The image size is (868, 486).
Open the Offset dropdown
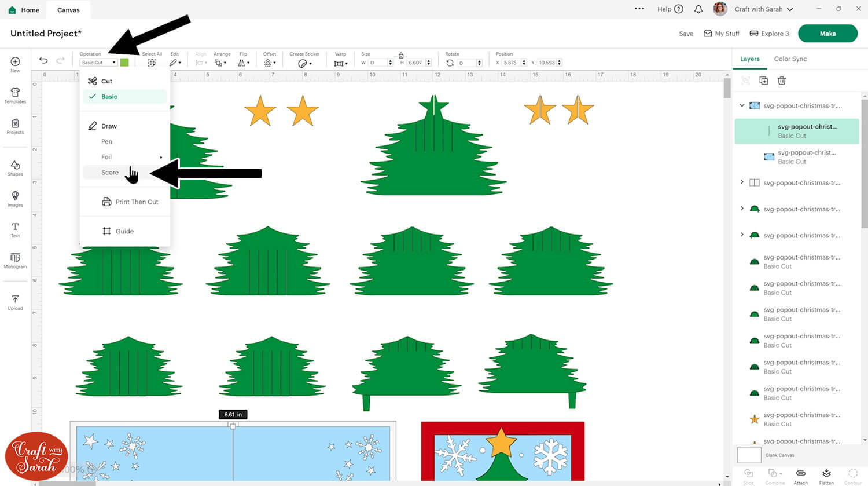269,63
